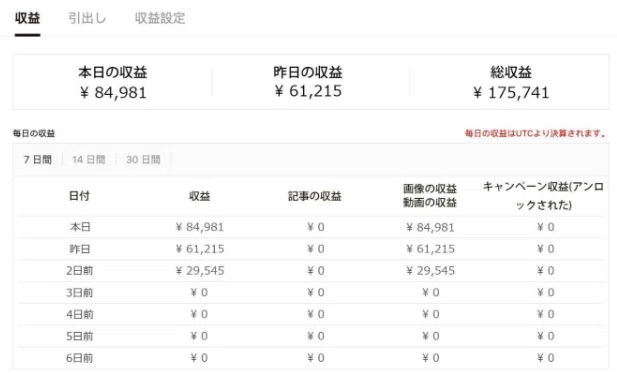Select the 7 日間 period tab
This screenshot has width=617, height=374.
point(38,159)
